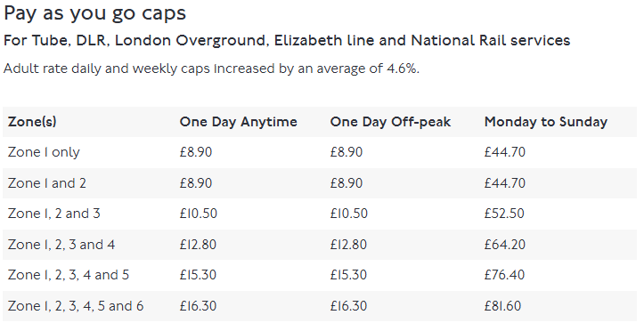Click the 'Zone 1 only' row label

click(x=44, y=152)
